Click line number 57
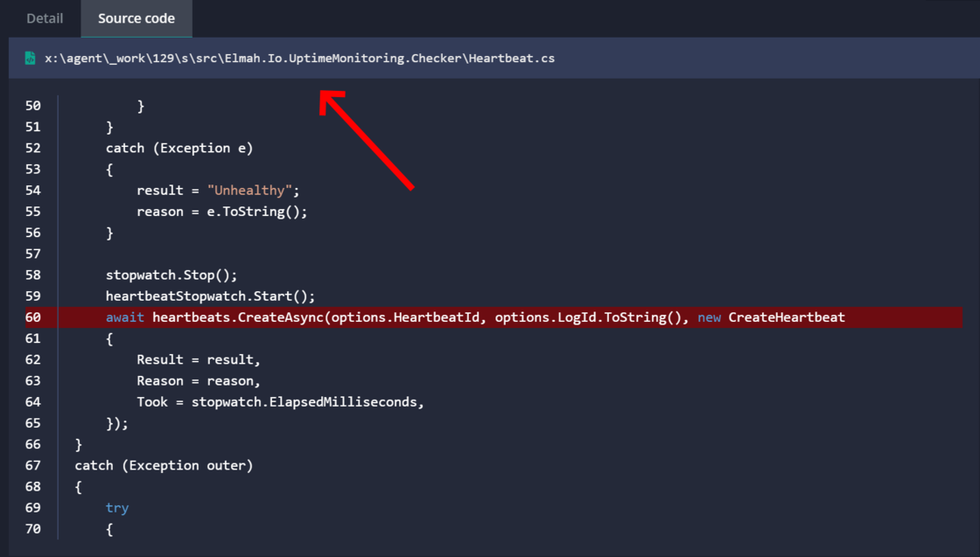Image resolution: width=980 pixels, height=557 pixels. [33, 254]
